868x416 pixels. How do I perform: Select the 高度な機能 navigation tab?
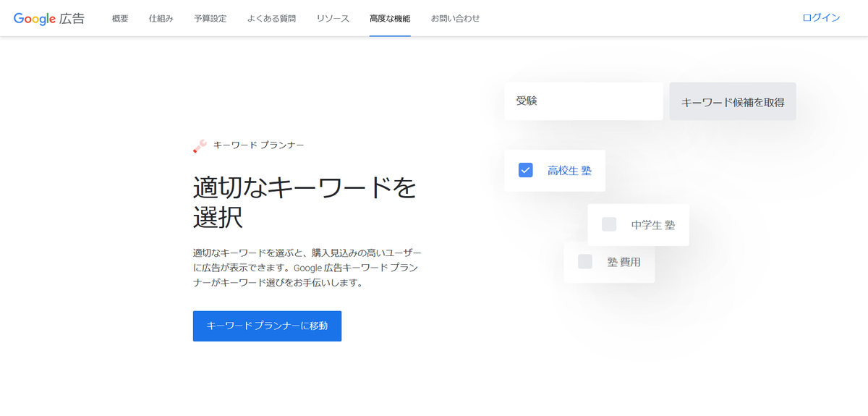(390, 18)
